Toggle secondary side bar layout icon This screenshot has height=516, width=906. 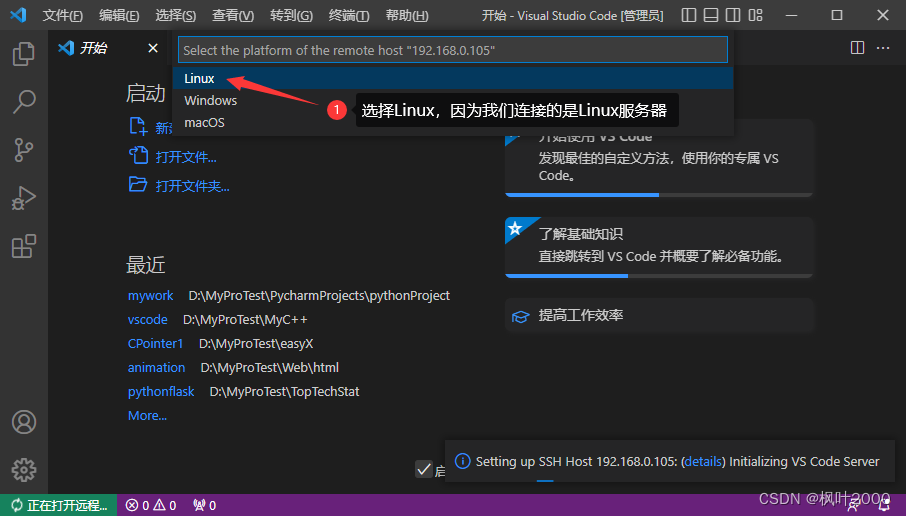click(x=733, y=16)
